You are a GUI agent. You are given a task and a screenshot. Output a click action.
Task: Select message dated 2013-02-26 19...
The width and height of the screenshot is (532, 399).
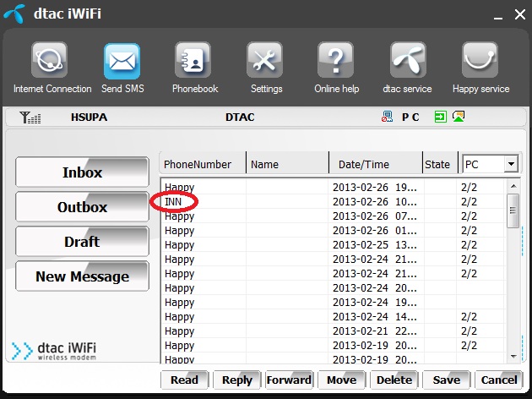333,188
